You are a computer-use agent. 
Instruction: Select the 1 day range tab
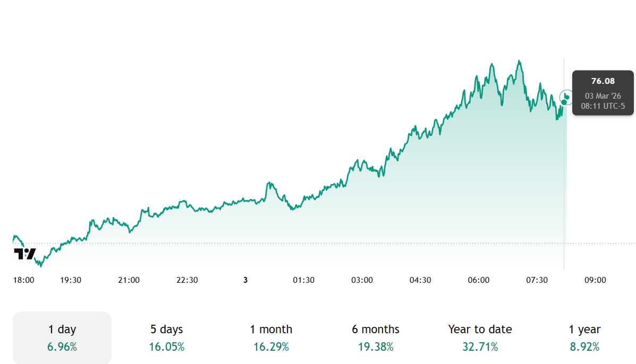[62, 337]
